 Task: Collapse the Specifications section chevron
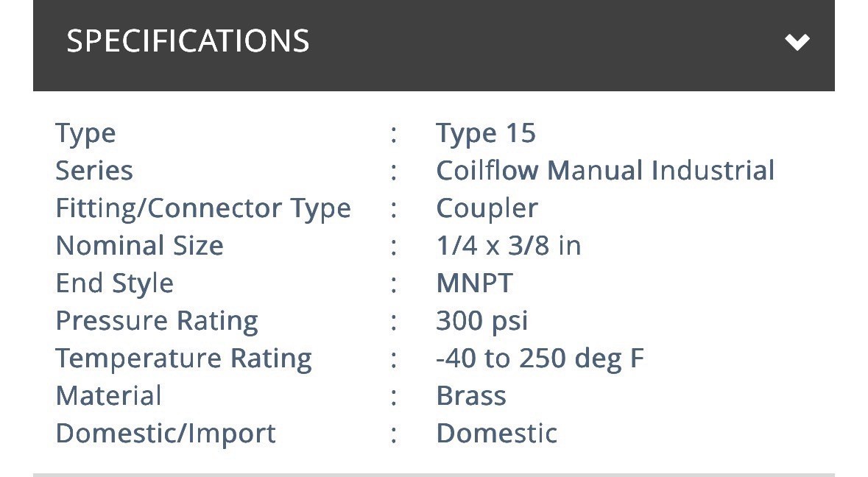pos(797,42)
